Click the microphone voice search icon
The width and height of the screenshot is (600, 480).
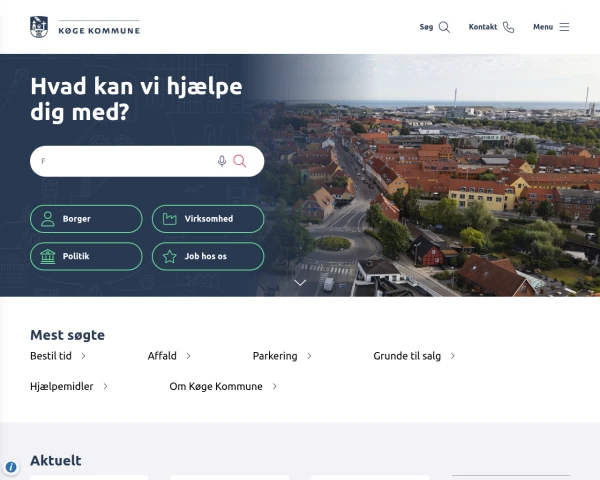222,161
